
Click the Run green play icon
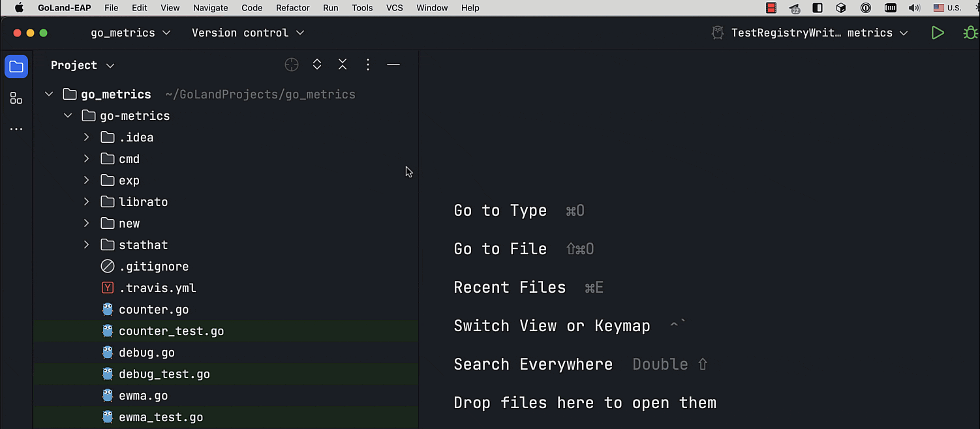coord(938,33)
